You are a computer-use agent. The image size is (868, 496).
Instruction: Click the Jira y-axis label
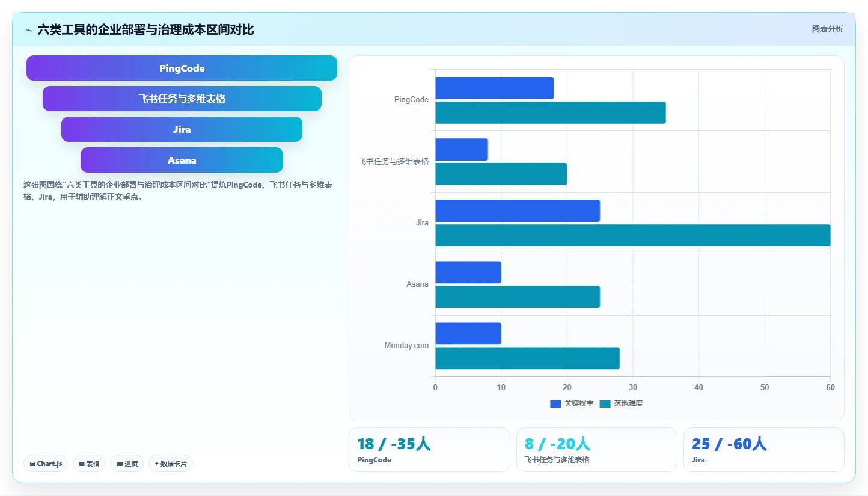[422, 222]
